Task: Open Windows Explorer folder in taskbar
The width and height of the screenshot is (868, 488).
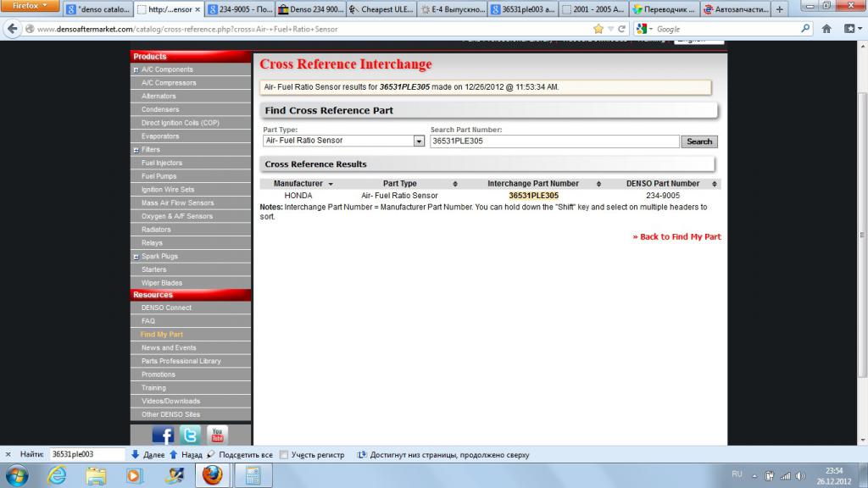Action: pos(95,475)
